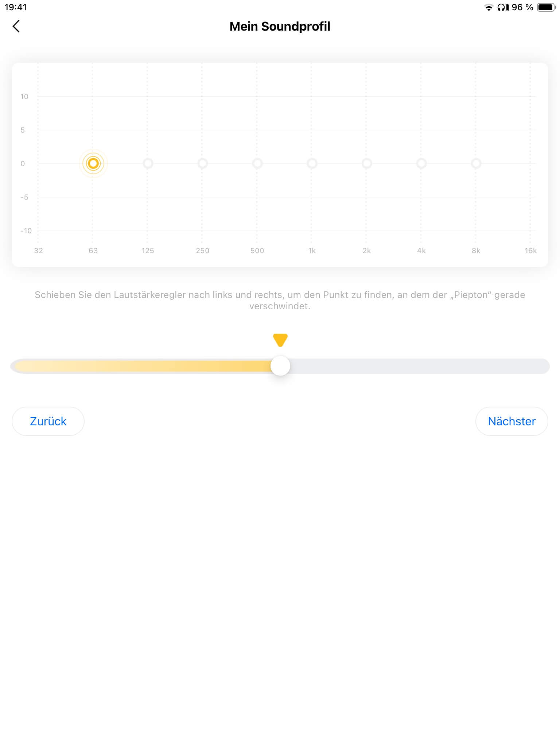560x747 pixels.
Task: Select the 250 Hz frequency point
Action: (x=203, y=163)
